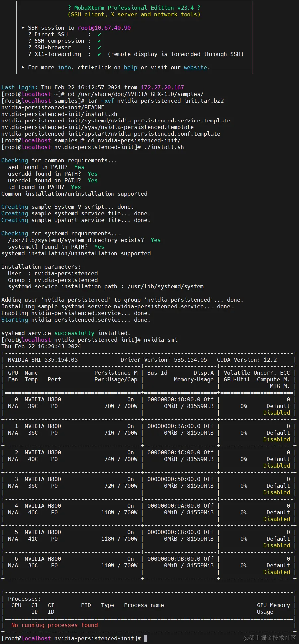The height and width of the screenshot is (644, 299).
Task: Click GPU 0 power usage 70W / 700W
Action: click(x=121, y=406)
